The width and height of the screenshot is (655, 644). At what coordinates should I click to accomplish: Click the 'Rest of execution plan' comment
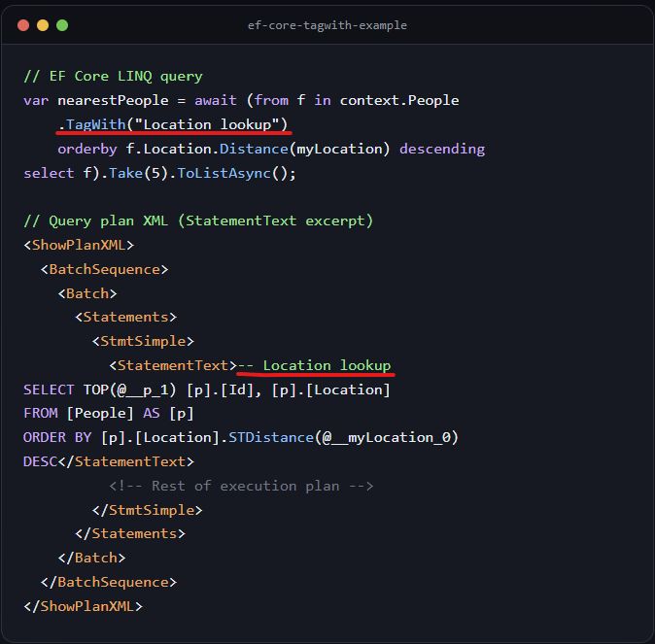pyautogui.click(x=241, y=486)
